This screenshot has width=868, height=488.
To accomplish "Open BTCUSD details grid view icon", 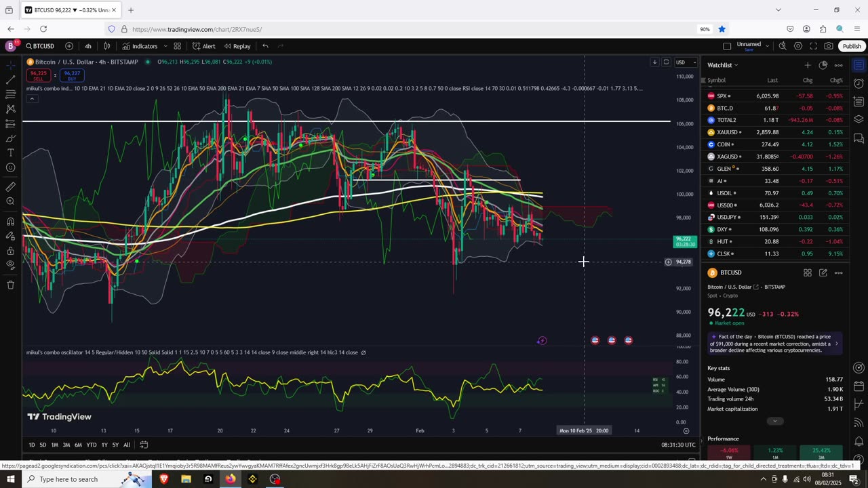I will coord(808,272).
